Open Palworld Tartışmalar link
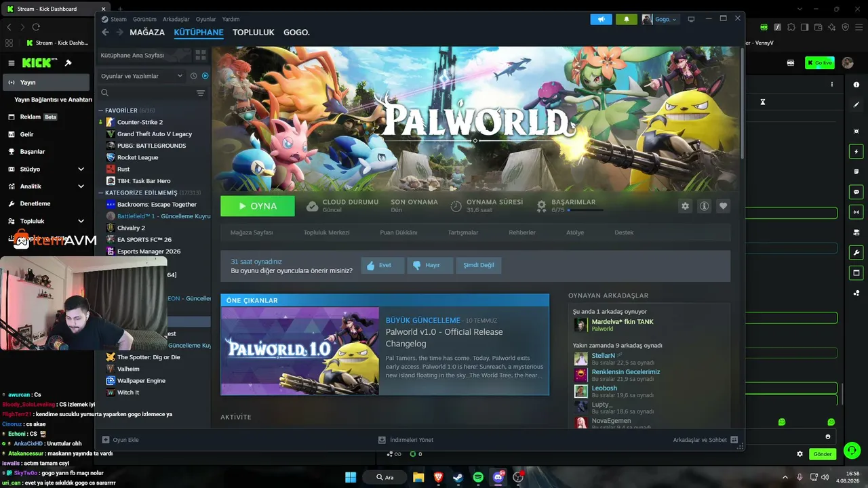 coord(463,232)
